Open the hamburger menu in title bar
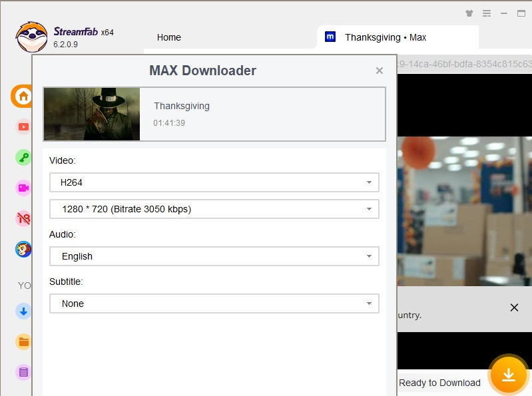This screenshot has height=396, width=532. pyautogui.click(x=487, y=13)
